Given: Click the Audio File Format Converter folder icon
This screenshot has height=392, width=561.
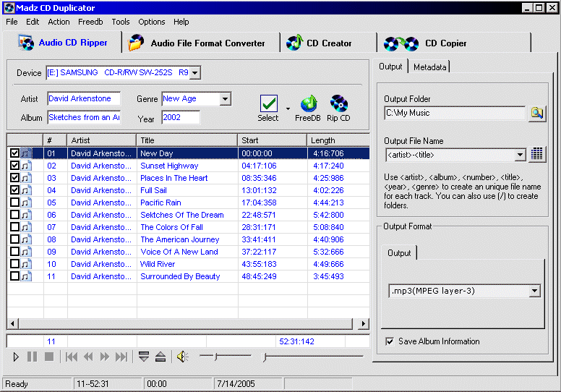Looking at the screenshot, I should pyautogui.click(x=136, y=43).
